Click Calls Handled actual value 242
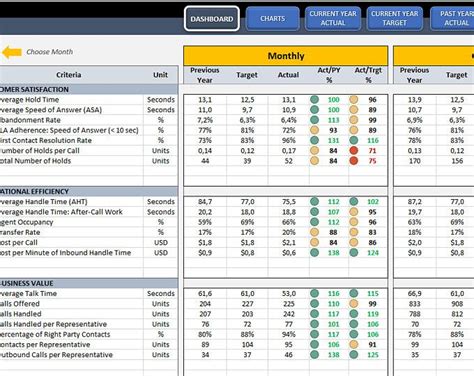 pos(289,314)
